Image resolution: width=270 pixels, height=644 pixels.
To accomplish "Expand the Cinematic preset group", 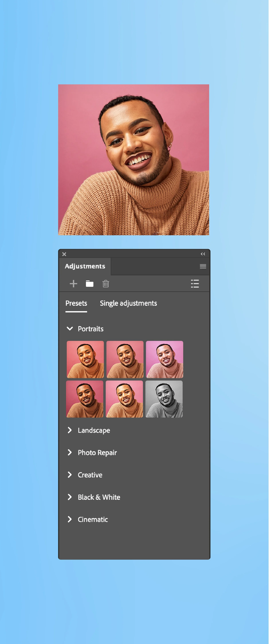I will point(70,519).
